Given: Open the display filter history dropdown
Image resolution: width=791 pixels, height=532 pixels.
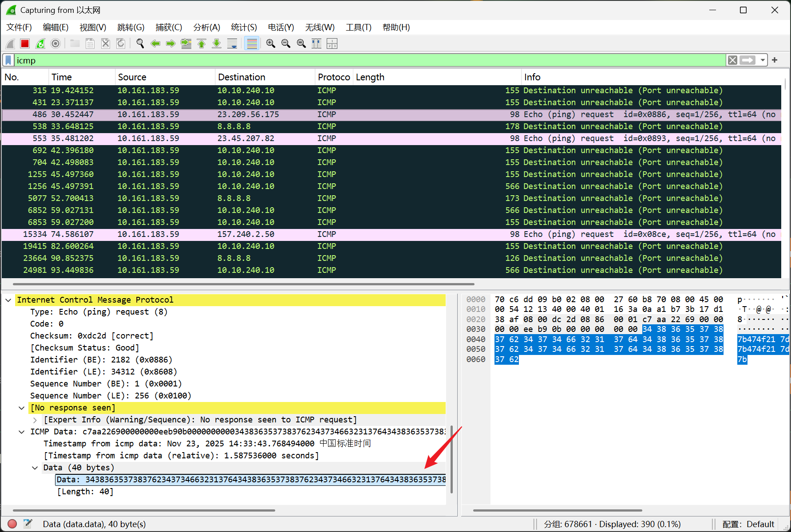Looking at the screenshot, I should coord(763,60).
